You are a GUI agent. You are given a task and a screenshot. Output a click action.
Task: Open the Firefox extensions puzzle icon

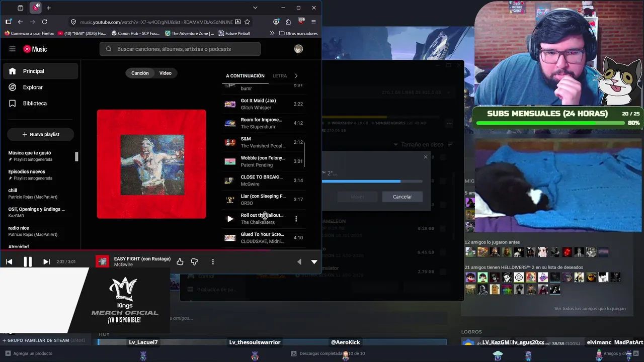[x=288, y=22]
